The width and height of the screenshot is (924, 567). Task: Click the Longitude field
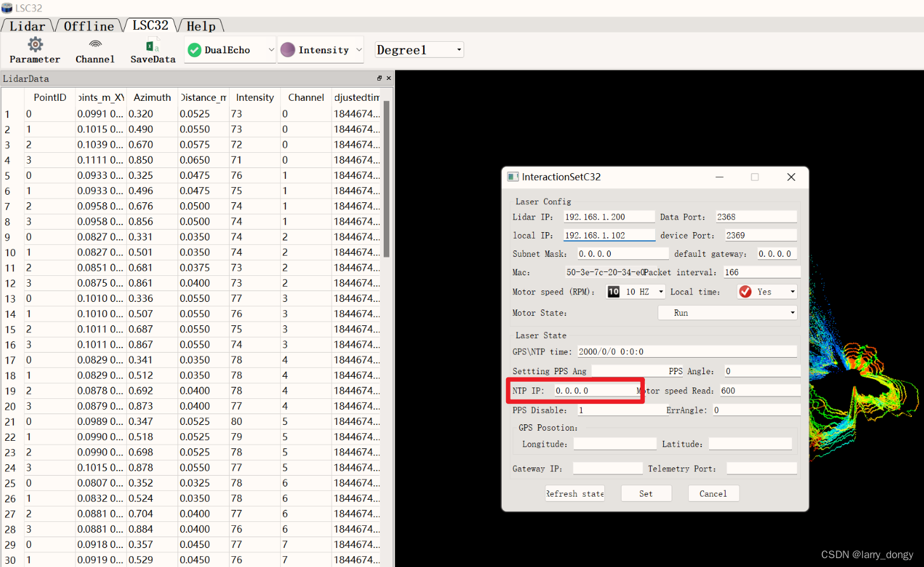[615, 444]
